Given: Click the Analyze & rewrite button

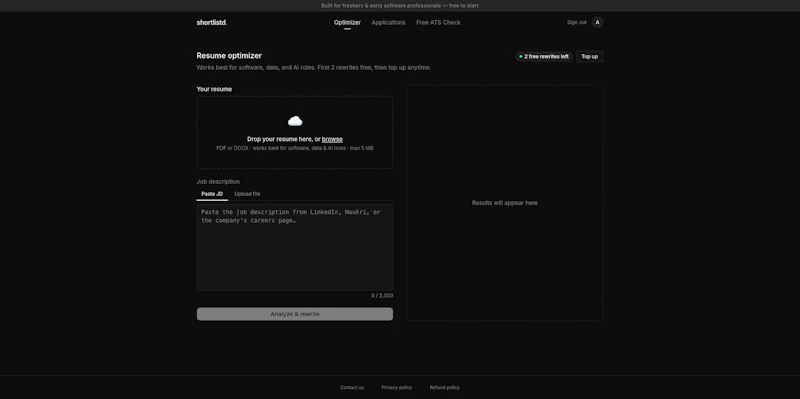Looking at the screenshot, I should click(295, 314).
